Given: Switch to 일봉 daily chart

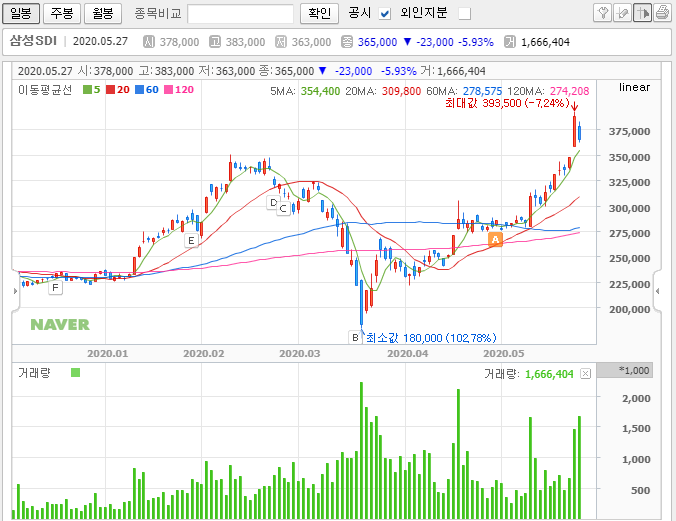Looking at the screenshot, I should pos(21,13).
